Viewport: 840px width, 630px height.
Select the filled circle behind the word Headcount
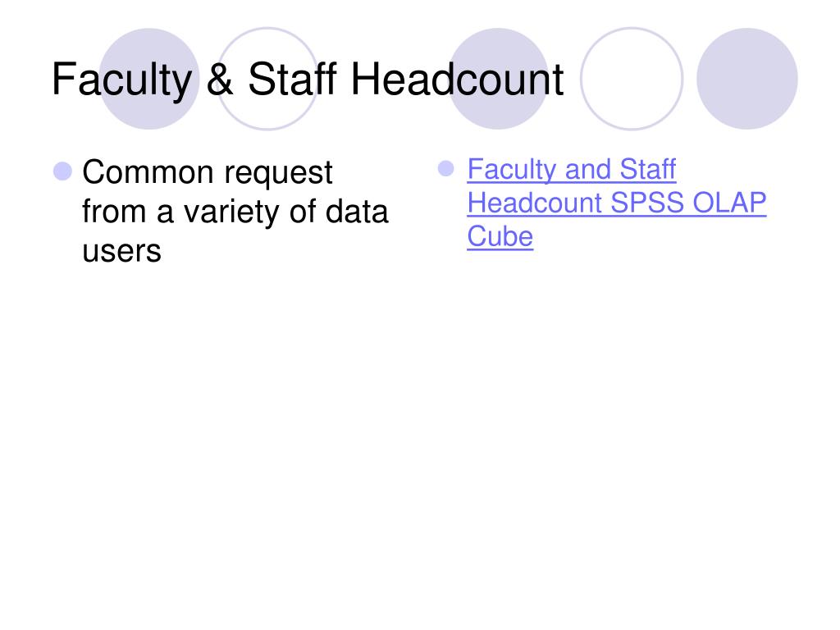click(x=498, y=79)
